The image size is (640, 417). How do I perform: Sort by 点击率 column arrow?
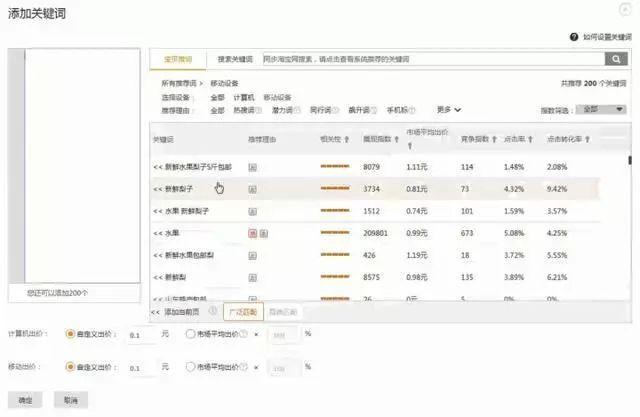click(530, 140)
